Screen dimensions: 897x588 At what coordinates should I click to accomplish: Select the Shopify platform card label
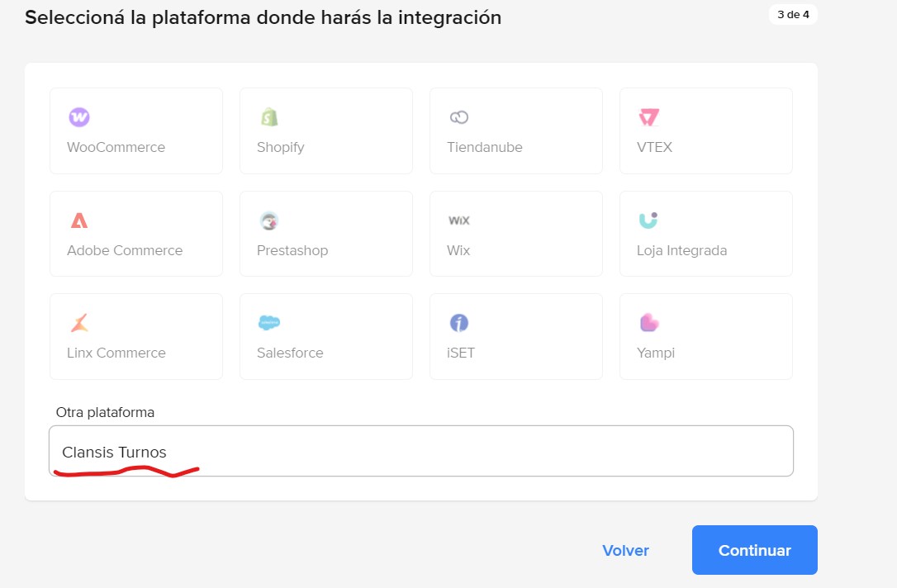tap(281, 147)
